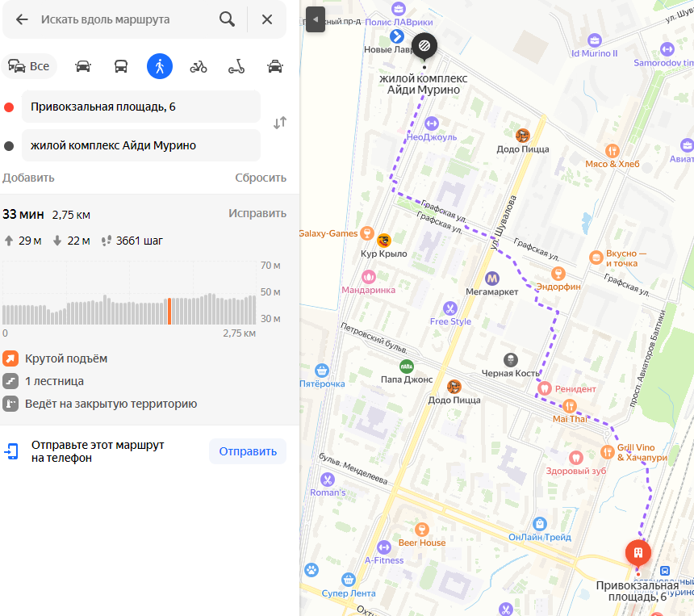This screenshot has width=694, height=616.
Task: Open the 'Мандаринка' map marker
Action: [369, 277]
